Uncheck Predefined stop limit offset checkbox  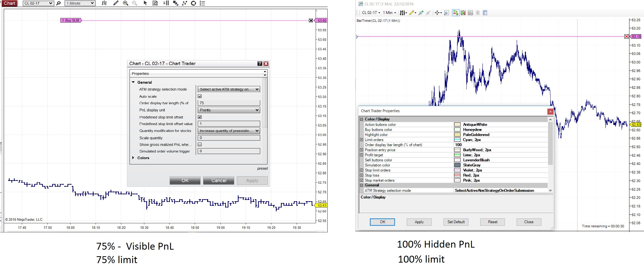(x=200, y=117)
